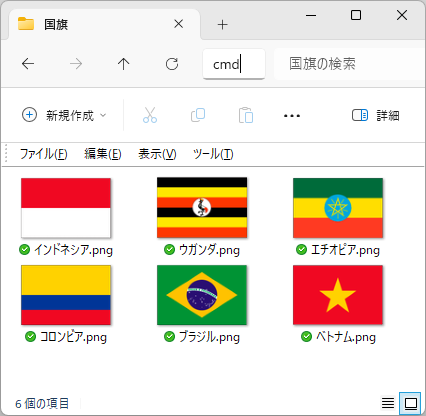
Task: Close the 国旗 tab
Action: click(179, 24)
